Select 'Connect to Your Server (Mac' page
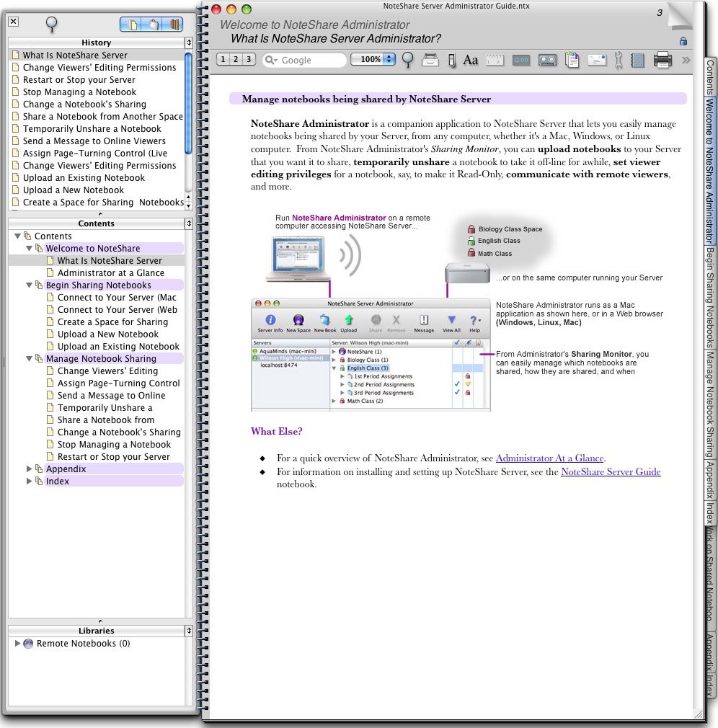 click(117, 297)
